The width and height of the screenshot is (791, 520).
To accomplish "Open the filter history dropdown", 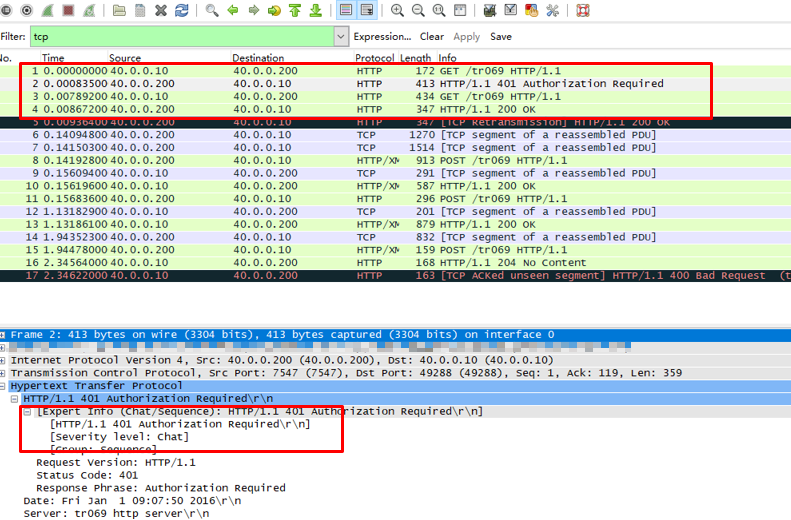I will tap(339, 36).
